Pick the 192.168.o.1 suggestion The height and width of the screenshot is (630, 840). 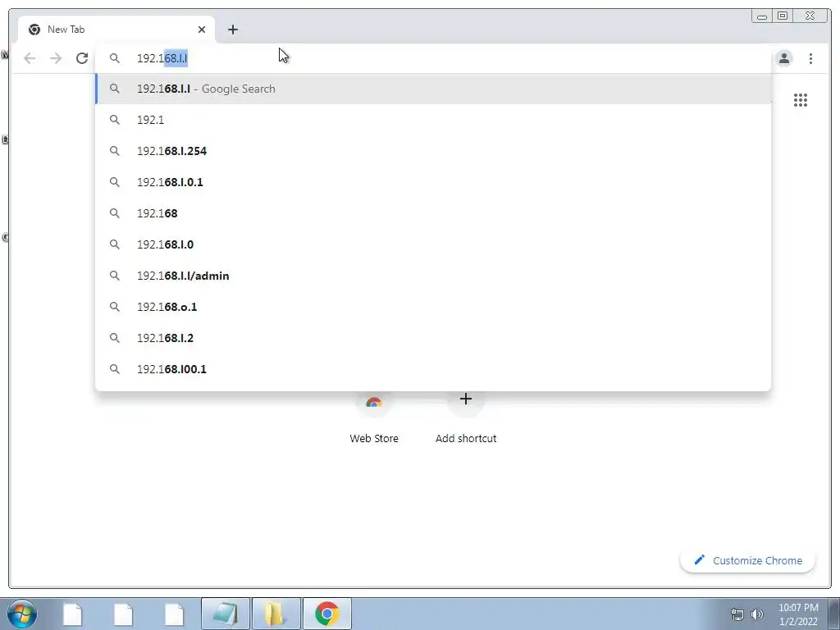(433, 307)
